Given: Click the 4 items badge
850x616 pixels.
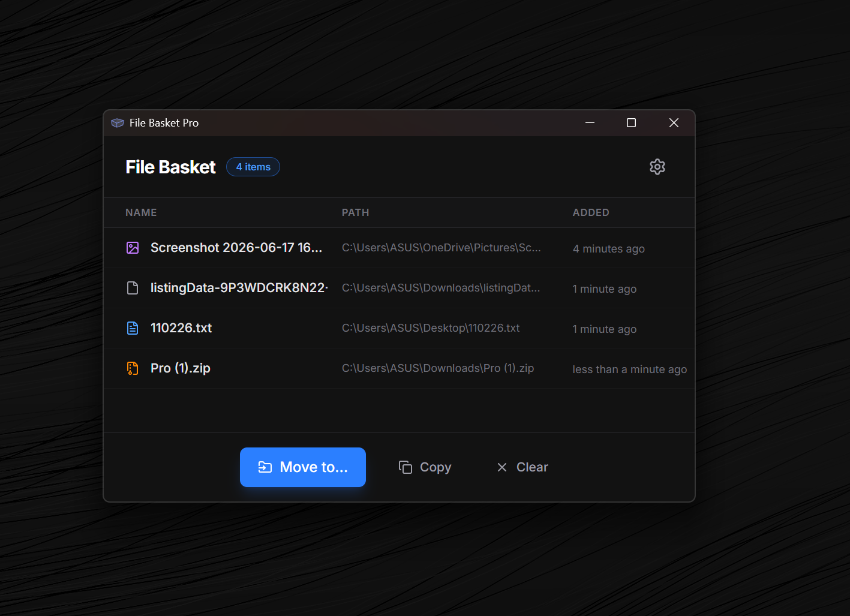Looking at the screenshot, I should [x=253, y=167].
